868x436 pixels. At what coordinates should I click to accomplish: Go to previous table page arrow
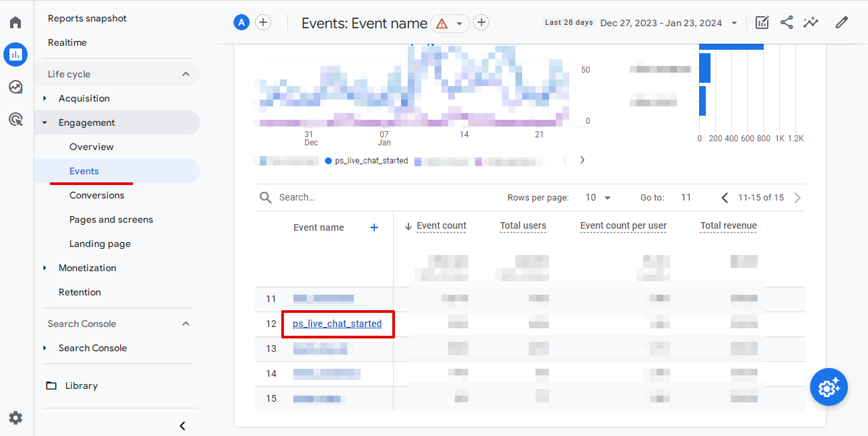725,197
